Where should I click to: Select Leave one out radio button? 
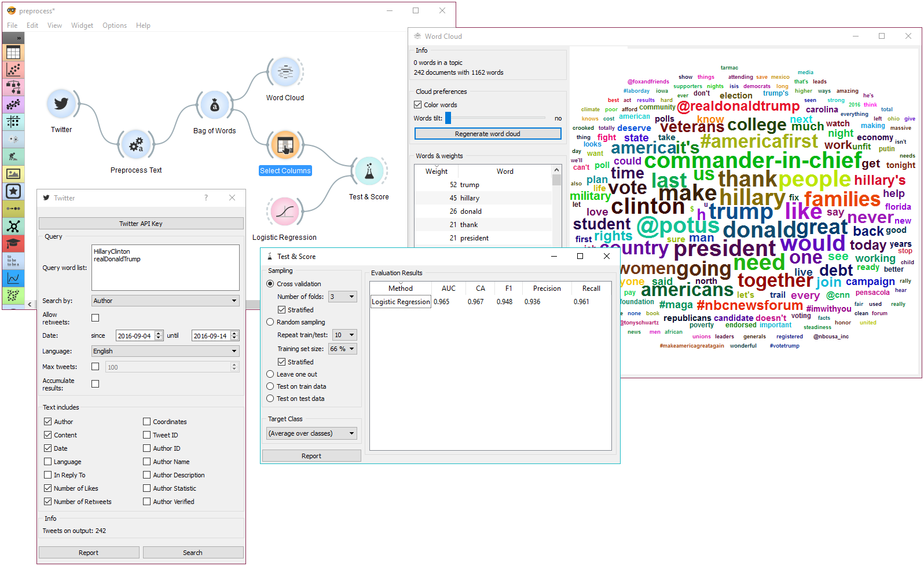click(270, 374)
